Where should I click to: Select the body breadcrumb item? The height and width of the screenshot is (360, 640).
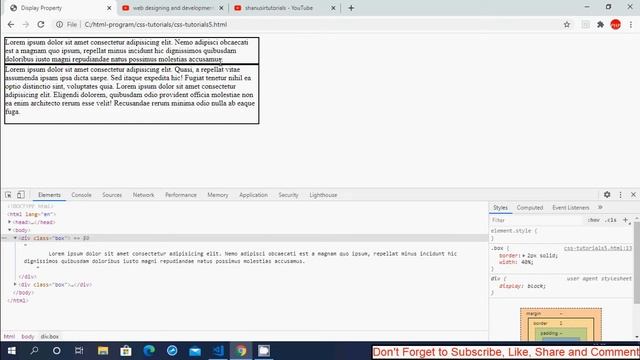pos(28,336)
